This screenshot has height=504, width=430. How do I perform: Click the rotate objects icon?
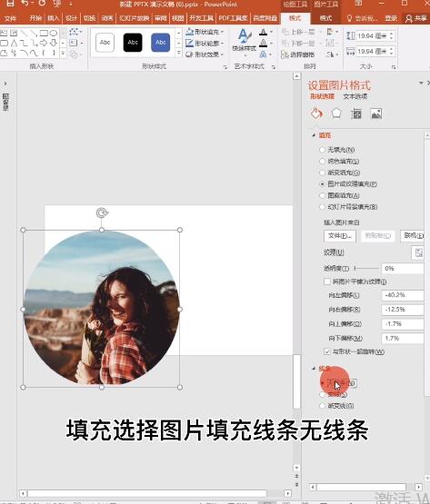[330, 54]
